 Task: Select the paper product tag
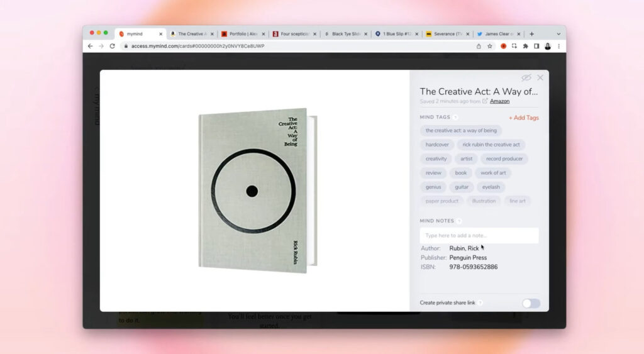tap(441, 201)
